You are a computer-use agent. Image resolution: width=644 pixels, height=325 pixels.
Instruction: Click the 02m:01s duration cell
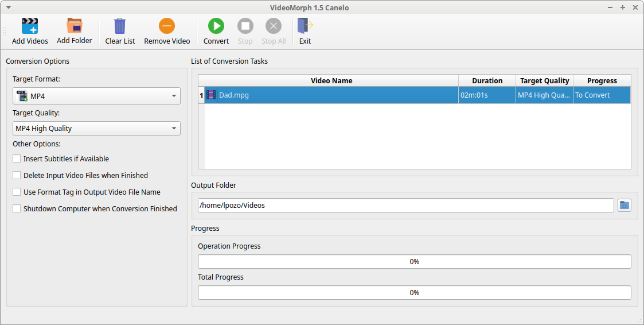(487, 95)
